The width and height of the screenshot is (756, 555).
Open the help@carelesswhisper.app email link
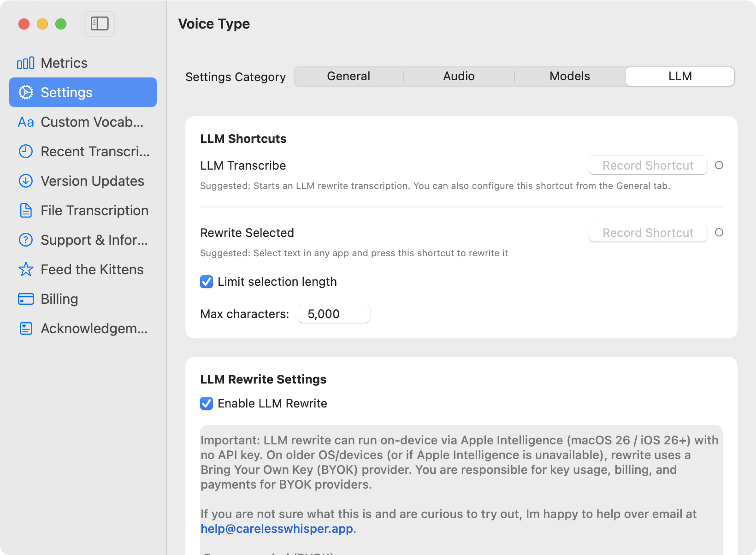tap(277, 529)
